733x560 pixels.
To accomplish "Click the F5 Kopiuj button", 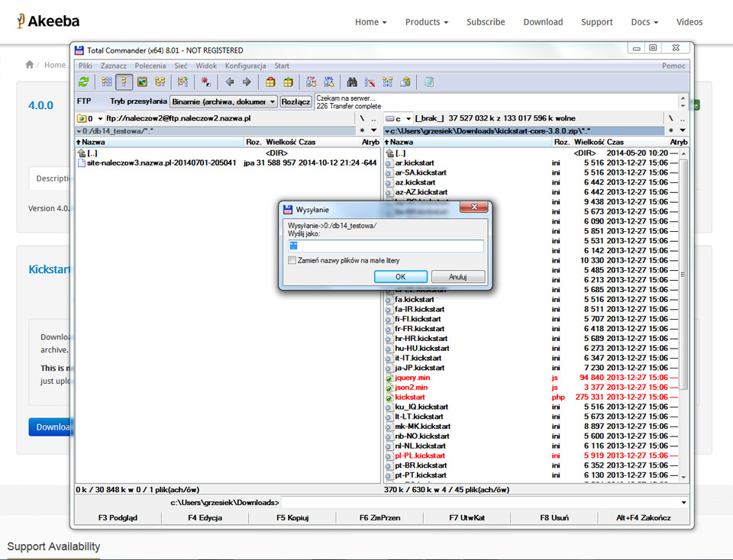I will pos(292,517).
